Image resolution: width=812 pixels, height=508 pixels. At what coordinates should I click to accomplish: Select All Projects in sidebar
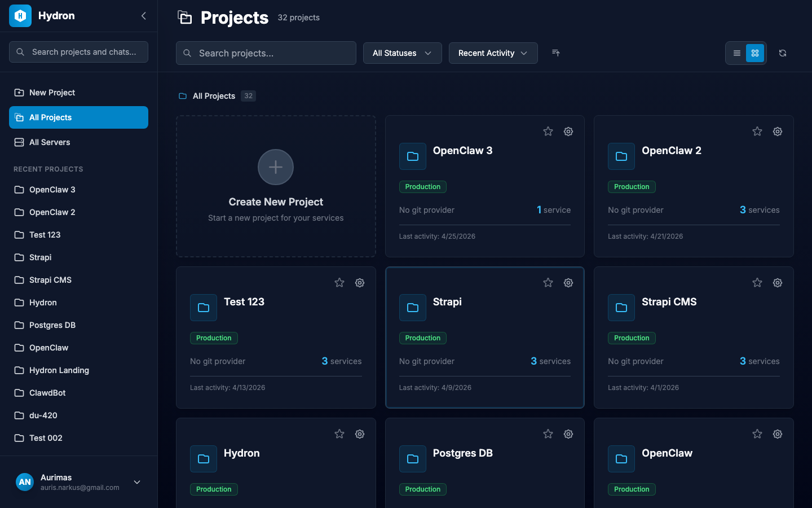pos(78,117)
